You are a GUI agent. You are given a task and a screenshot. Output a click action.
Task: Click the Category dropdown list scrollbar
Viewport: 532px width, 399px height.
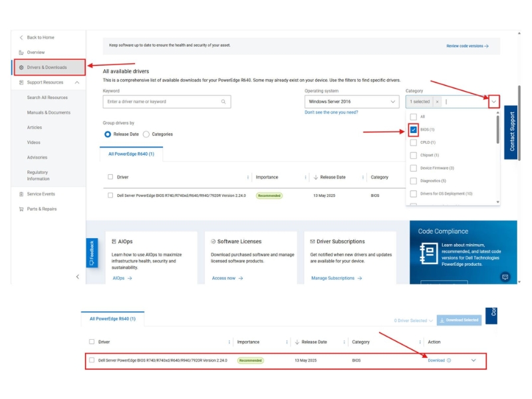(497, 130)
